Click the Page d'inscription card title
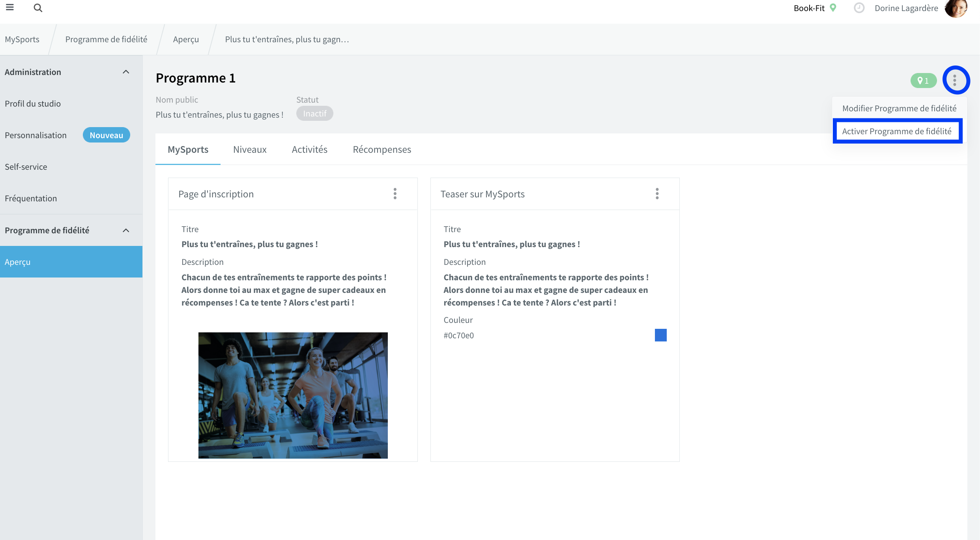Screen dimensions: 980x540 point(216,194)
